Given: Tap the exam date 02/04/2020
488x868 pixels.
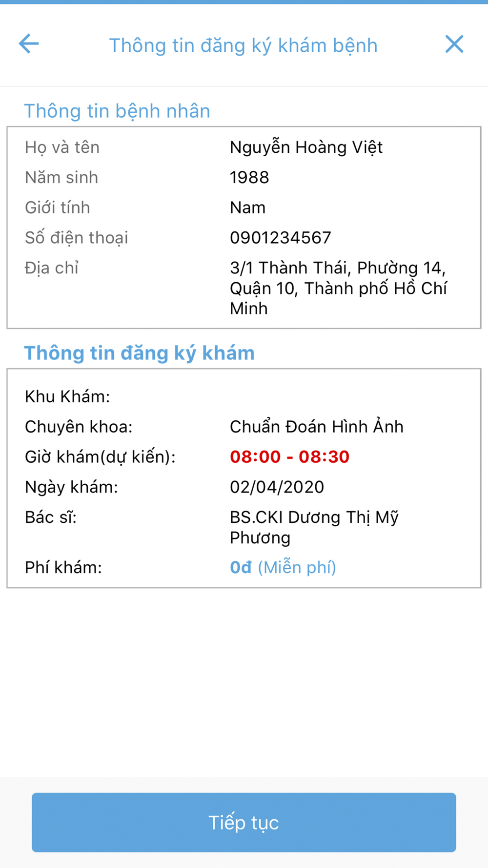Looking at the screenshot, I should 277,487.
